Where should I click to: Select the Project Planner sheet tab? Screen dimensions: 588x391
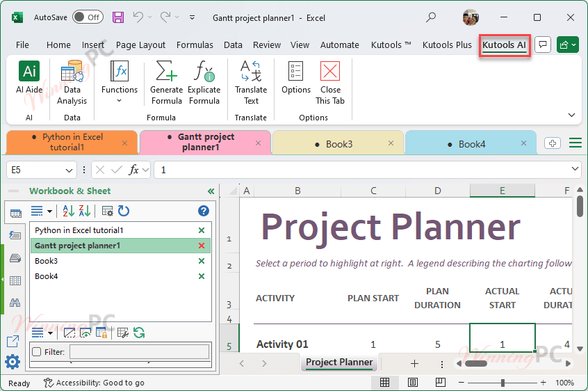(339, 362)
